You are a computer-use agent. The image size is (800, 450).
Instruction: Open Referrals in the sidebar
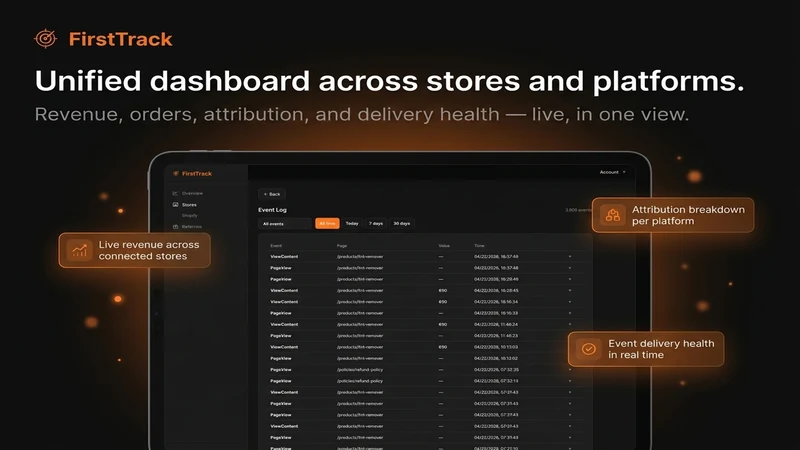click(x=192, y=227)
